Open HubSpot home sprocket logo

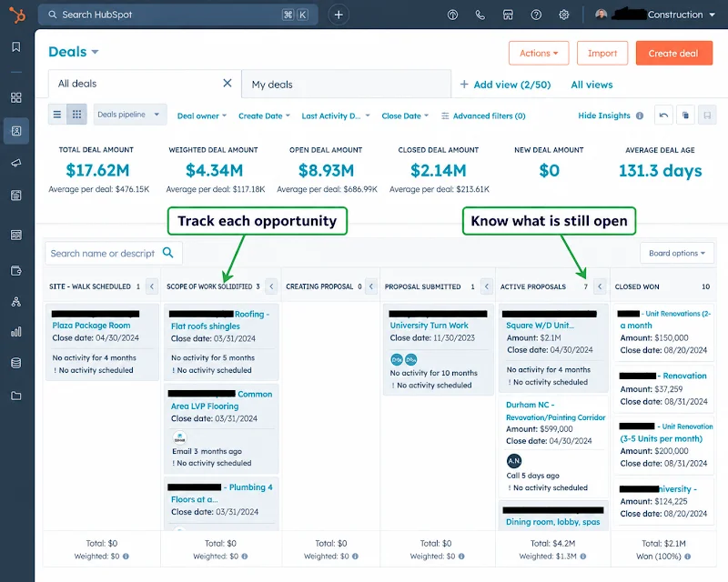(x=17, y=15)
